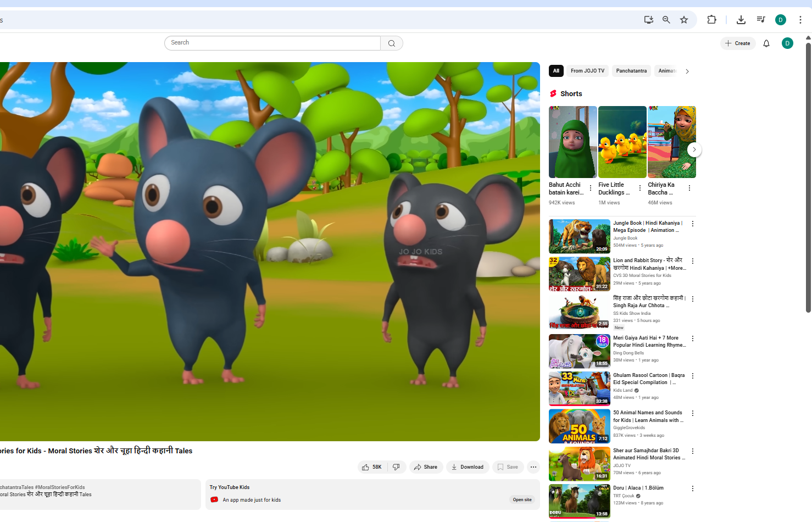Click the browser zoom magnifier icon

tap(666, 20)
